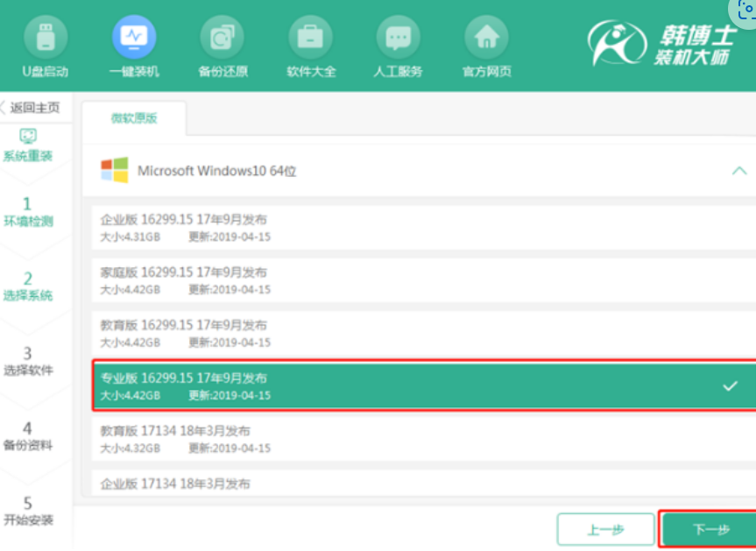Go to step 3 选择软件

(x=28, y=361)
